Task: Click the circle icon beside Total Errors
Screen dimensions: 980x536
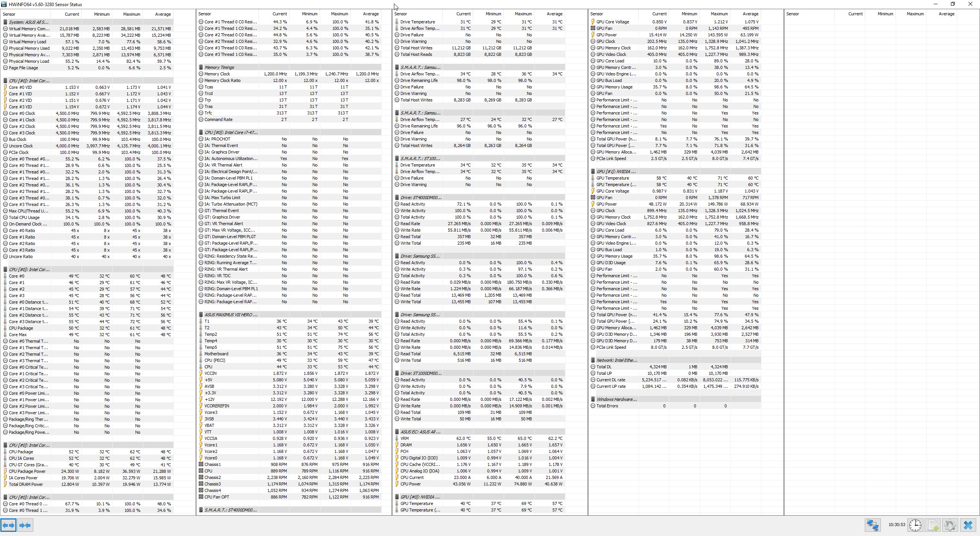Action: point(593,406)
